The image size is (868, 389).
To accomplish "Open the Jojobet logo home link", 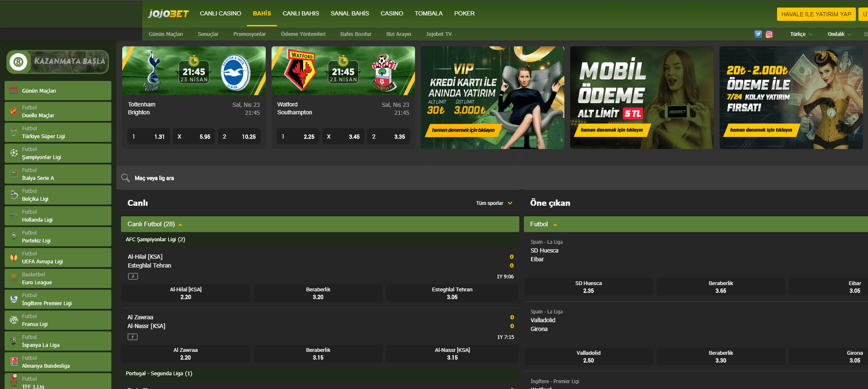I will [168, 14].
